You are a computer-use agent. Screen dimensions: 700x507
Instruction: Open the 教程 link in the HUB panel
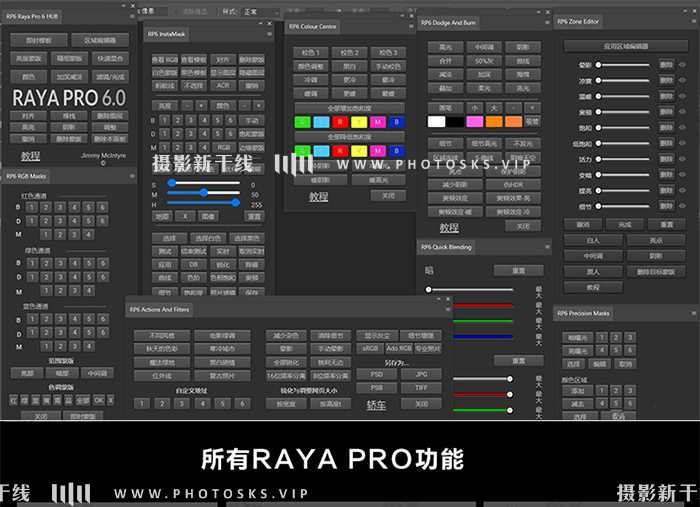[30, 156]
